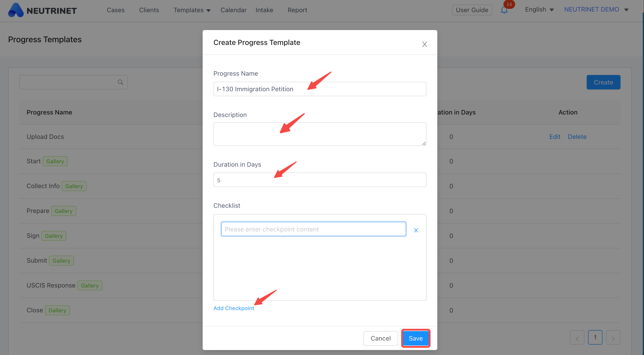Open the English language dropdown
This screenshot has width=644, height=355.
[540, 9]
